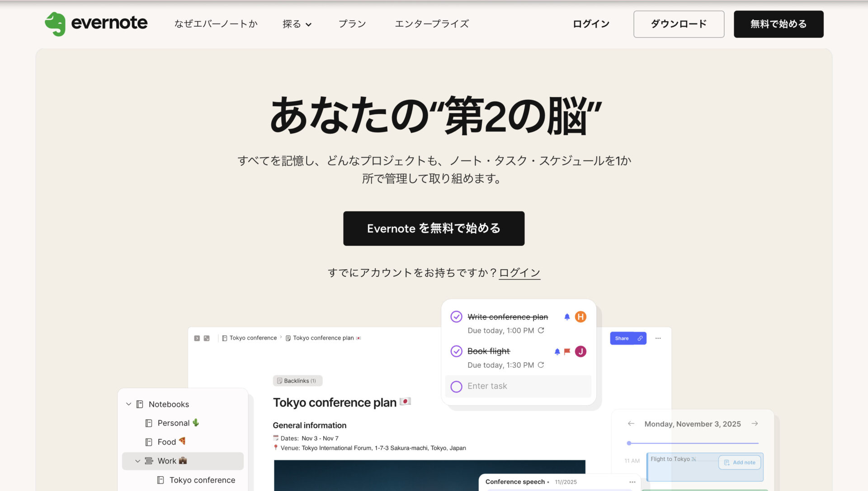Uncheck the Book flight task checkbox
The image size is (868, 491).
[x=456, y=351]
